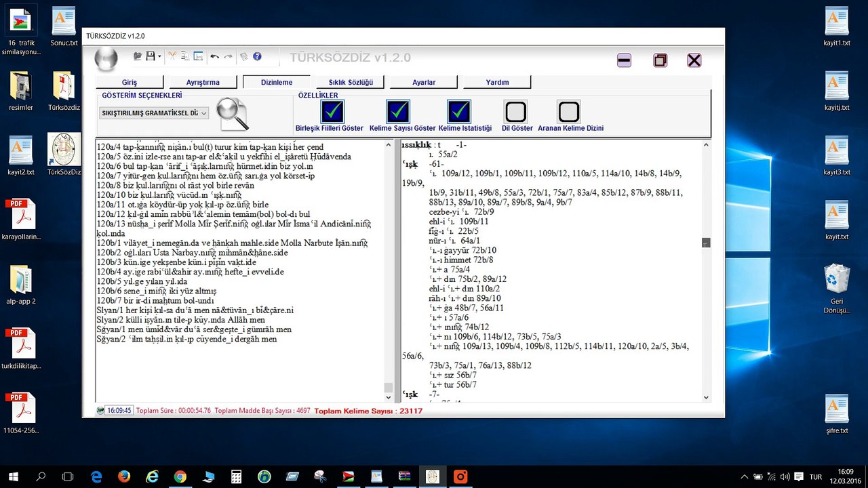868x488 pixels.
Task: Click the right pane scroll down arrow
Action: (x=706, y=397)
